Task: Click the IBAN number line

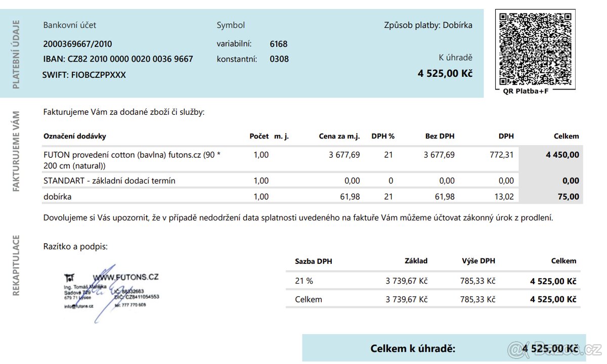Action: [118, 59]
